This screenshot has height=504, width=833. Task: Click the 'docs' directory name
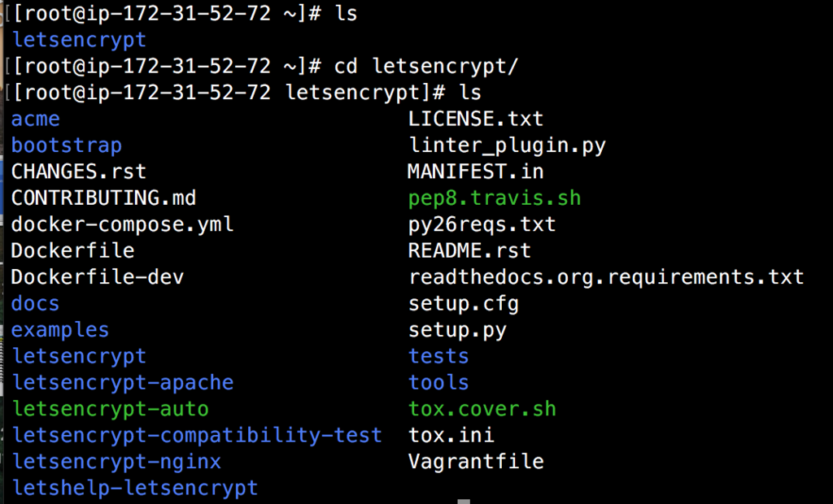(35, 304)
